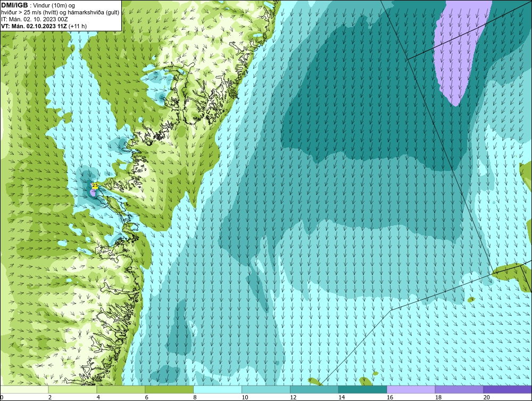532x401 pixels.
Task: Click the legend scale label 4
Action: point(98,397)
